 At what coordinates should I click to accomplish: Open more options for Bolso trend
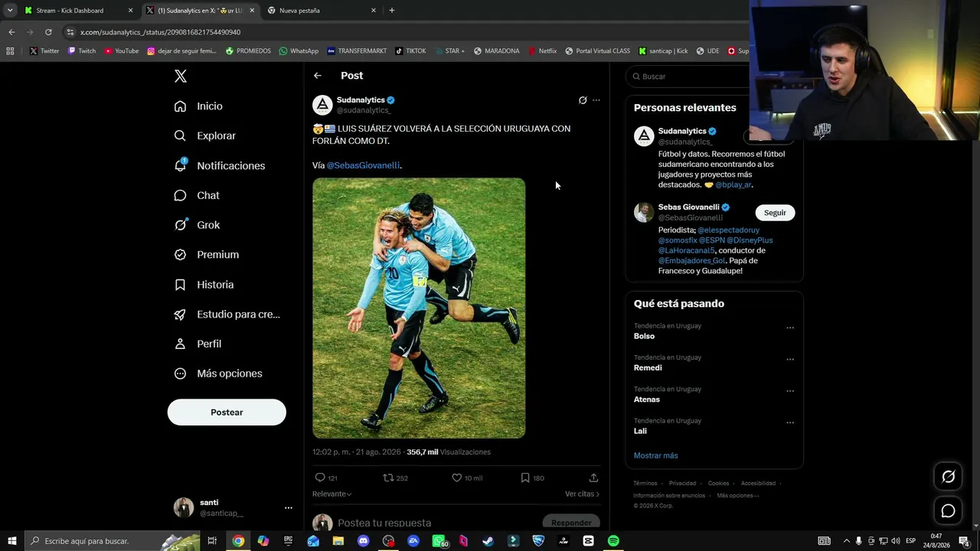point(790,328)
